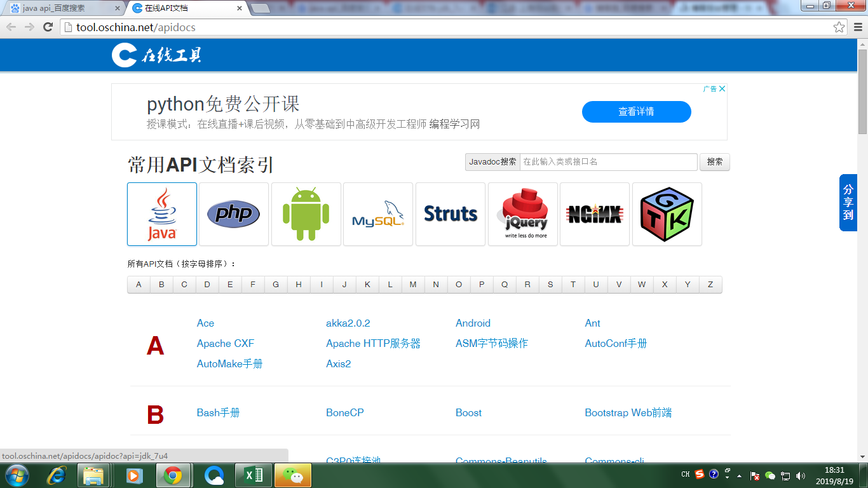Open the Ace API link

click(x=205, y=323)
